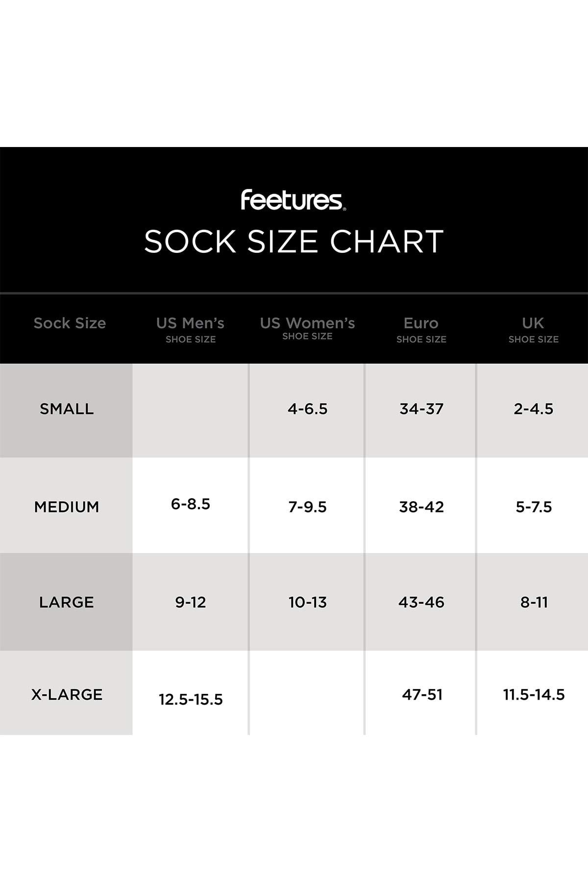Click the 43-46 Euro size cell

(421, 602)
